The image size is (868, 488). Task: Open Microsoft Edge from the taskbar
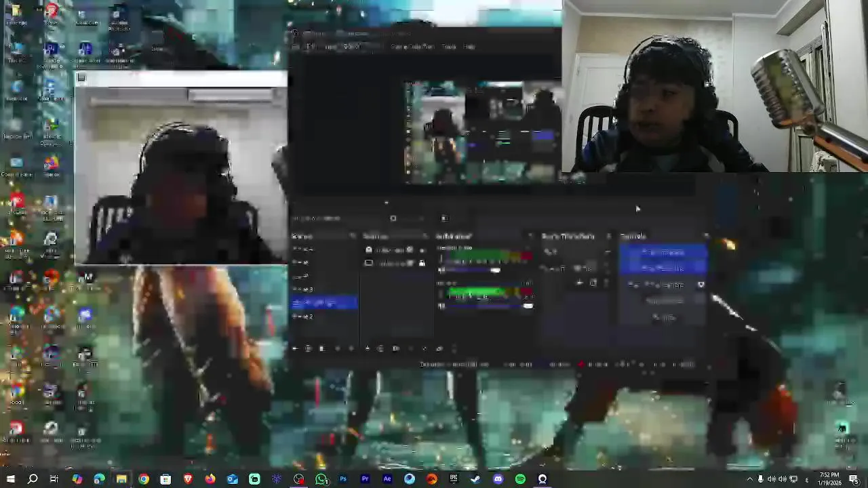(x=99, y=479)
